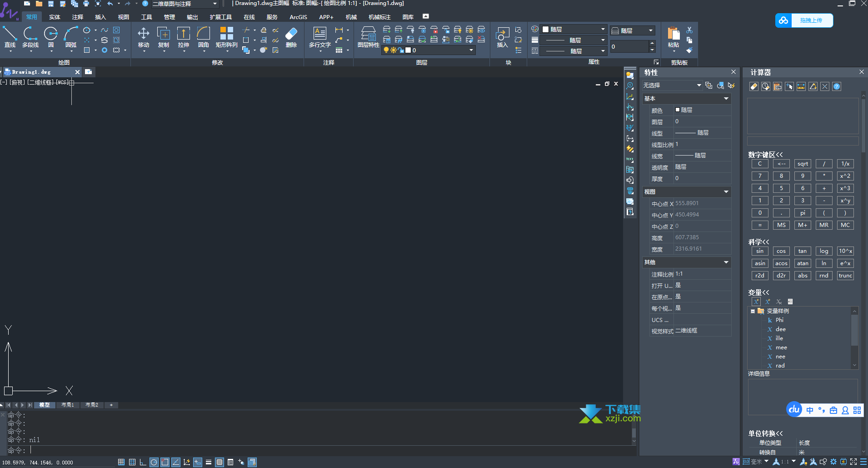This screenshot has height=468, width=868.
Task: Select the 直线 (Line) drawing tool
Action: [10, 37]
